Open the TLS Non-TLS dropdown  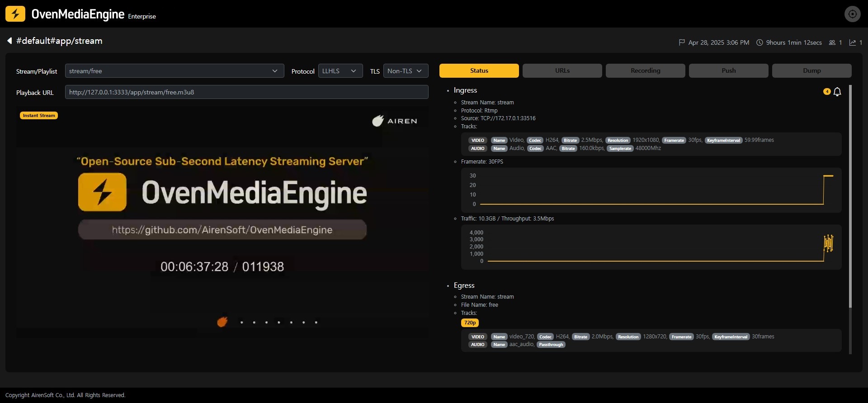pos(406,71)
